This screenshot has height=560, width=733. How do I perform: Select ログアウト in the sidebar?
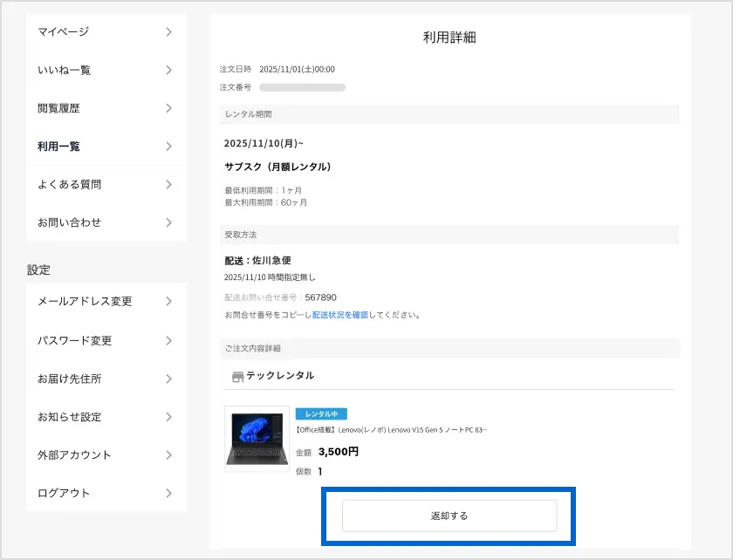pyautogui.click(x=106, y=493)
